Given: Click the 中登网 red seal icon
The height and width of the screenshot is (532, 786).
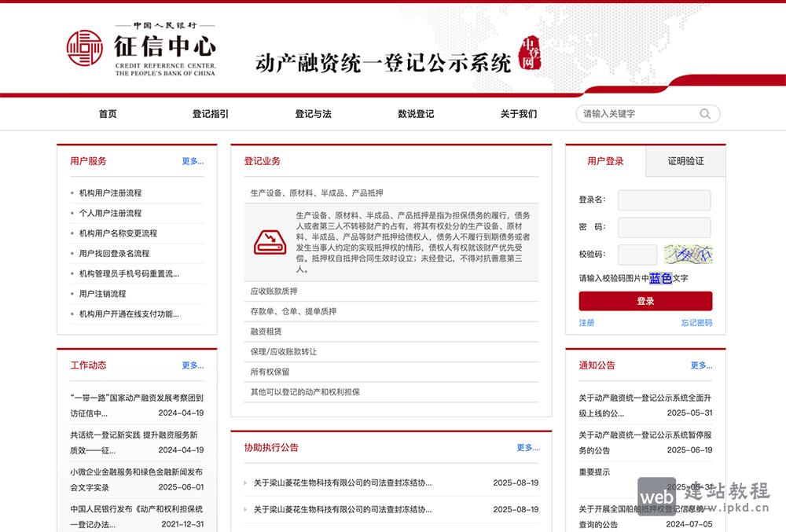Looking at the screenshot, I should [529, 53].
